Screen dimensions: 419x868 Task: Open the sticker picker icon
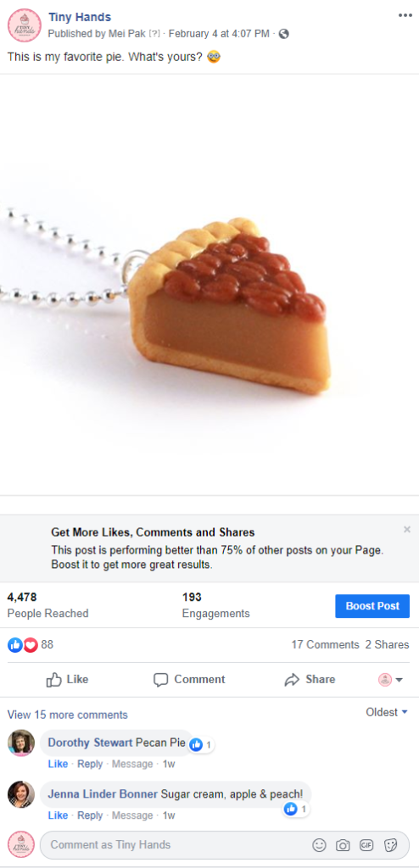(x=391, y=845)
